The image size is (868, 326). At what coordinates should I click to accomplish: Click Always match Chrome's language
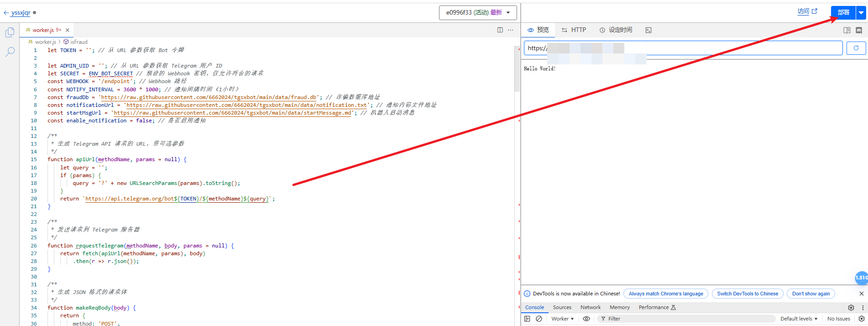pyautogui.click(x=666, y=294)
